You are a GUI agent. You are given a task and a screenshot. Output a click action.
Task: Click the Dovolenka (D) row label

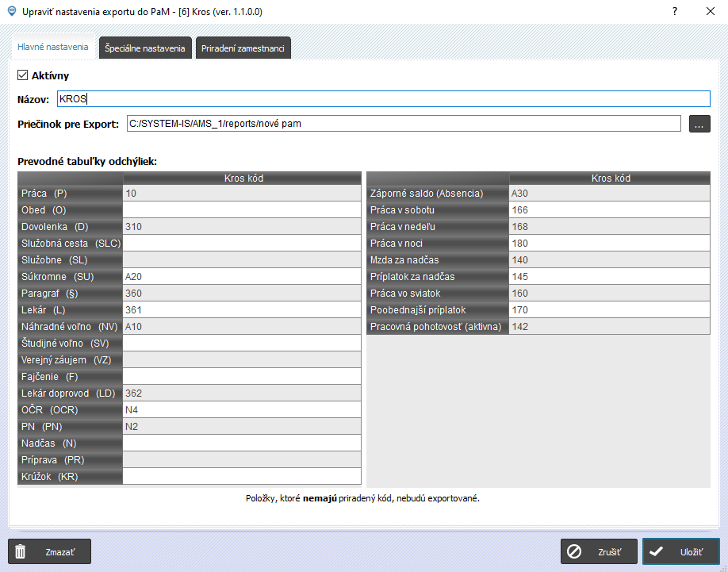point(70,227)
